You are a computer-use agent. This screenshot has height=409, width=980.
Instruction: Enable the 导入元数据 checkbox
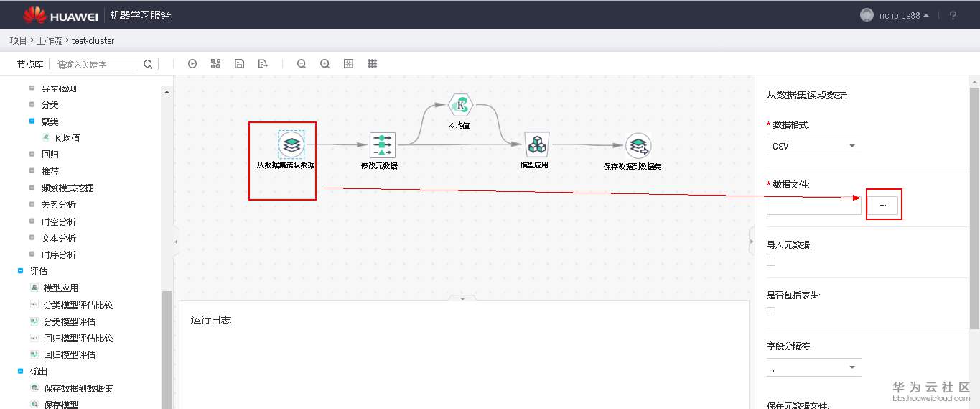(771, 262)
